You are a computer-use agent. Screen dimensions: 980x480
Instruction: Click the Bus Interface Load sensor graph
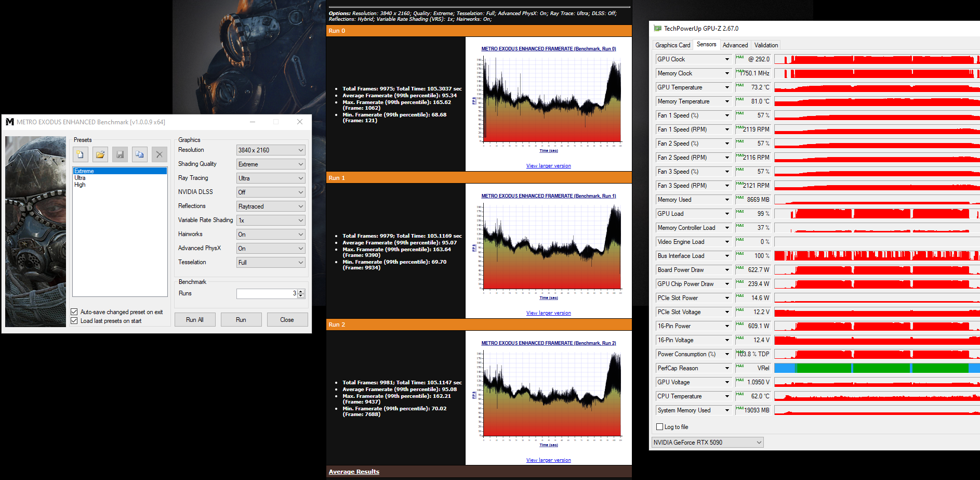(877, 256)
